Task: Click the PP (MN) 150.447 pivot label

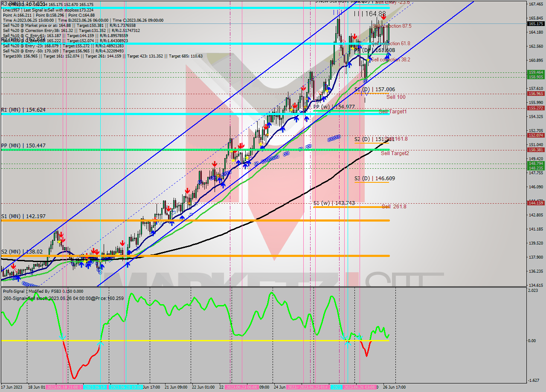Action: 23,146
